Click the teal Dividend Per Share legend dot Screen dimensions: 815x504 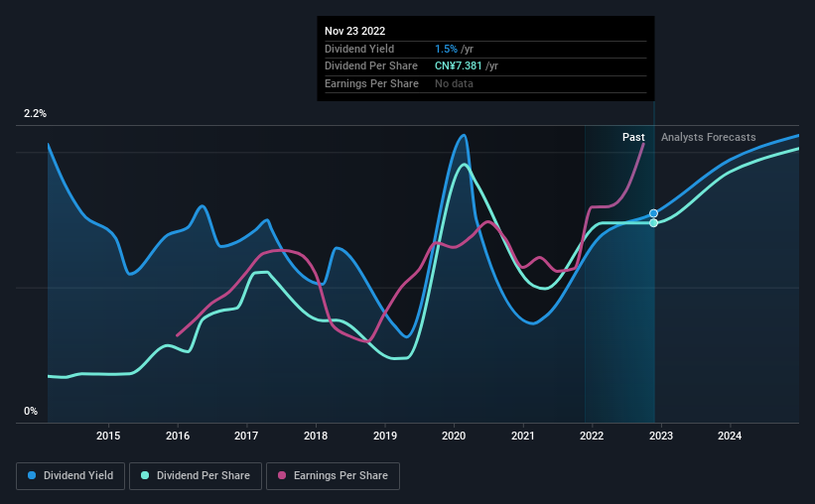click(145, 475)
